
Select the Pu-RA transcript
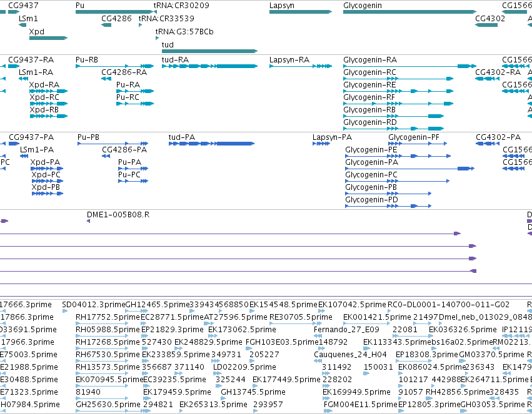135,91
